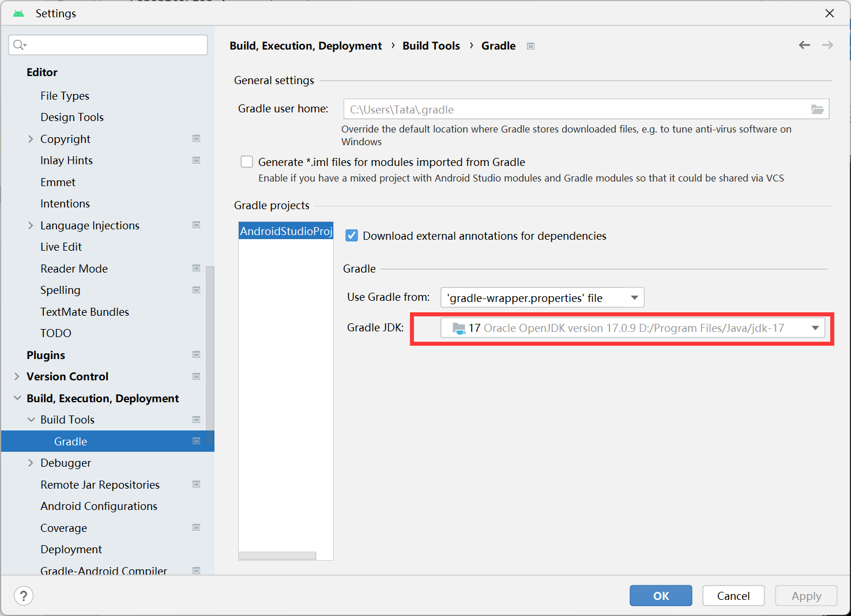
Task: Close the Settings dialog window
Action: (x=830, y=13)
